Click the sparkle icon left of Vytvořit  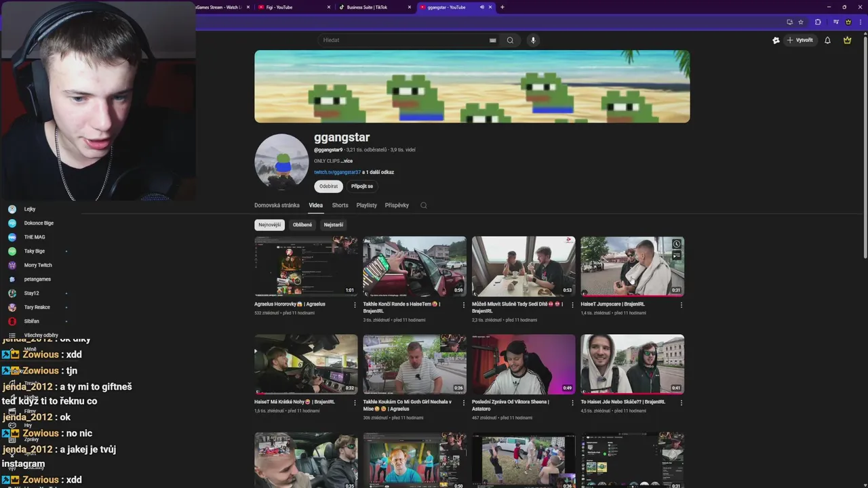coord(776,40)
